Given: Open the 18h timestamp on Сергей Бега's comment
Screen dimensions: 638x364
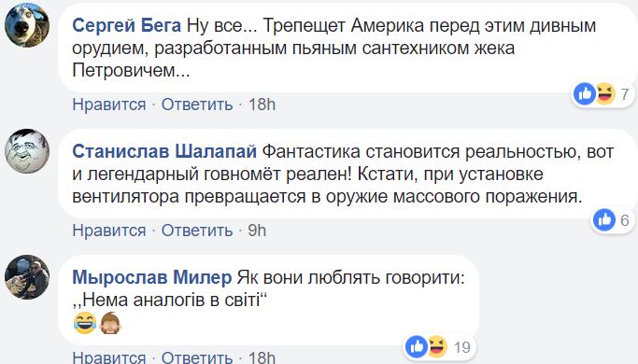Looking at the screenshot, I should [262, 105].
